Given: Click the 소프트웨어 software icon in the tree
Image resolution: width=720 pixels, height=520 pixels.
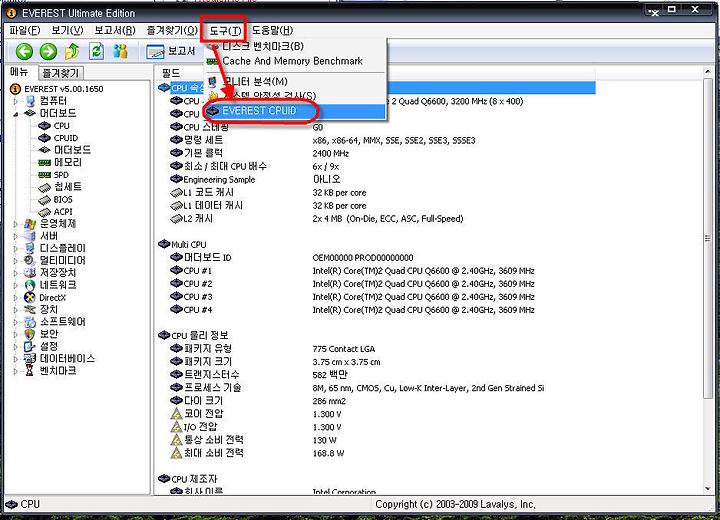Looking at the screenshot, I should click(30, 322).
